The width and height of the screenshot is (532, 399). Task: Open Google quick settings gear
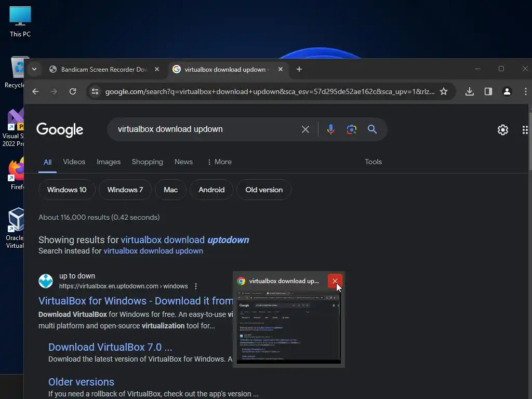pyautogui.click(x=503, y=129)
